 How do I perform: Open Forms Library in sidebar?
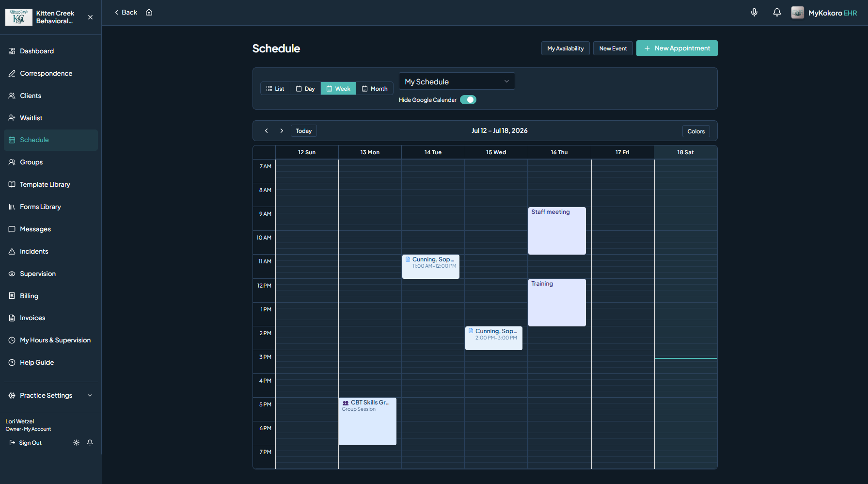(51, 207)
